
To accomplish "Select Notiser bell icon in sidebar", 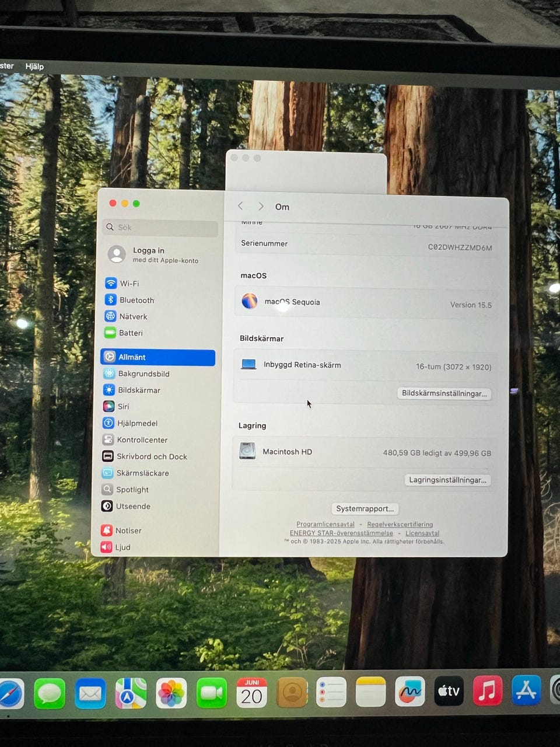I will point(106,530).
